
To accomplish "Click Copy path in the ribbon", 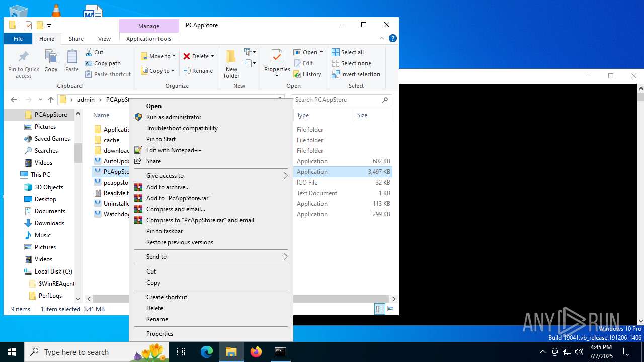I will pos(103,63).
